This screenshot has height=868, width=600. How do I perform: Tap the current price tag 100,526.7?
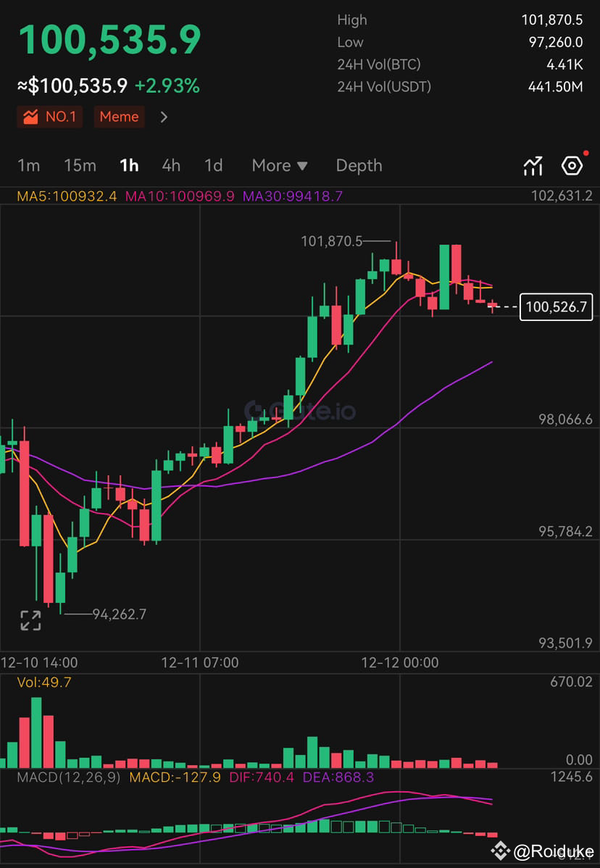[556, 307]
